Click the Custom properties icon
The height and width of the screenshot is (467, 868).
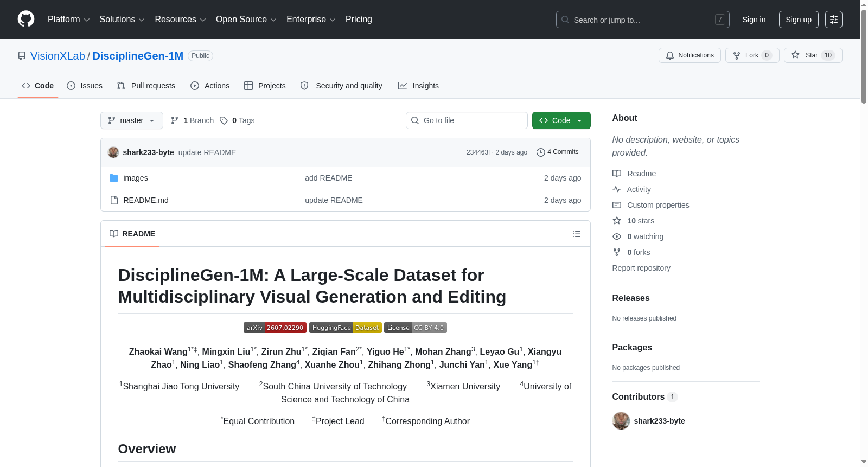pos(617,205)
